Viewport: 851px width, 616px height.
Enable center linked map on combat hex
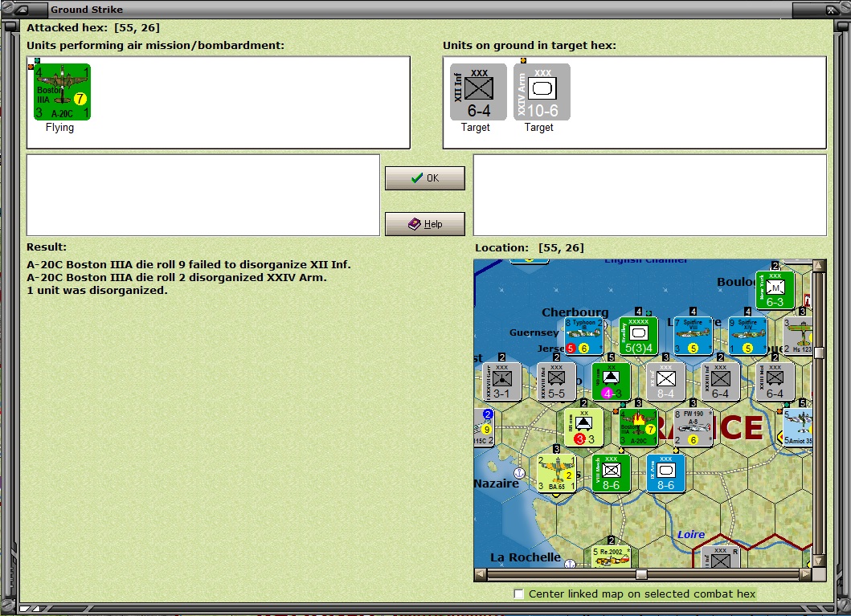[519, 594]
